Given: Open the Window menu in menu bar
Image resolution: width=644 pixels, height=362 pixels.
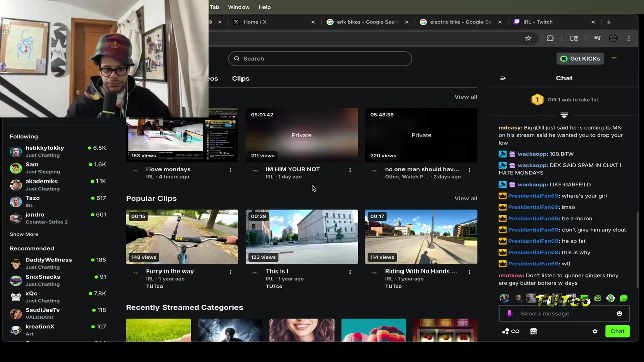Looking at the screenshot, I should pos(238,7).
